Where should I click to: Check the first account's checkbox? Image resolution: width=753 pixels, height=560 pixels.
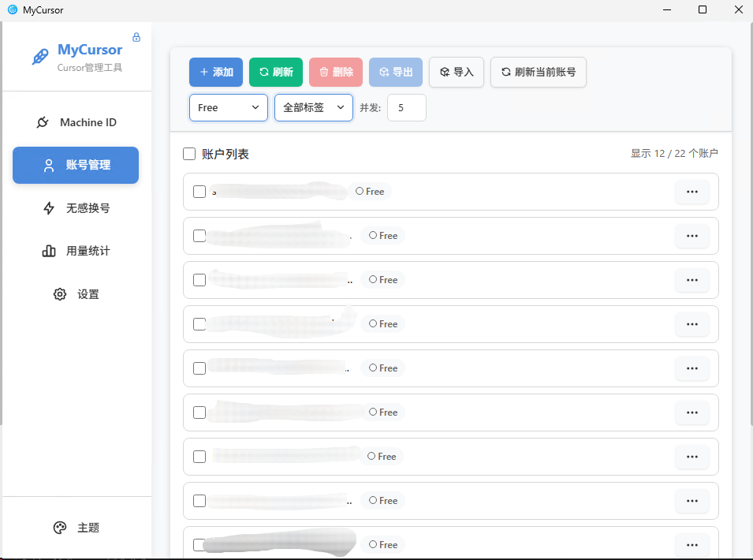199,191
